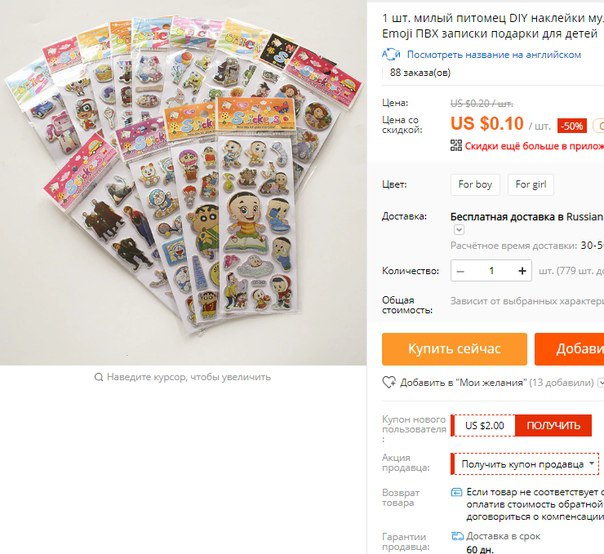Click the magnifier icon under the product image
Screen dimensions: 604x554
[x=99, y=377]
